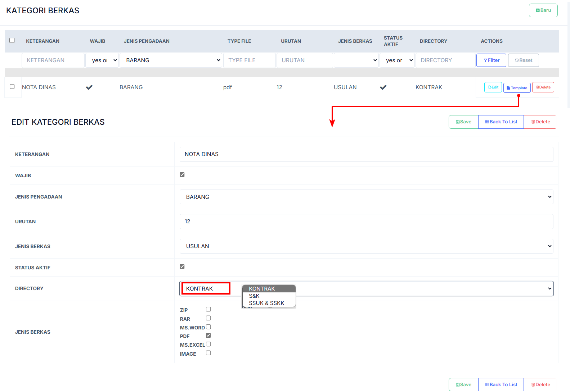Click the Reset filters button
This screenshot has width=570, height=392.
coord(523,60)
